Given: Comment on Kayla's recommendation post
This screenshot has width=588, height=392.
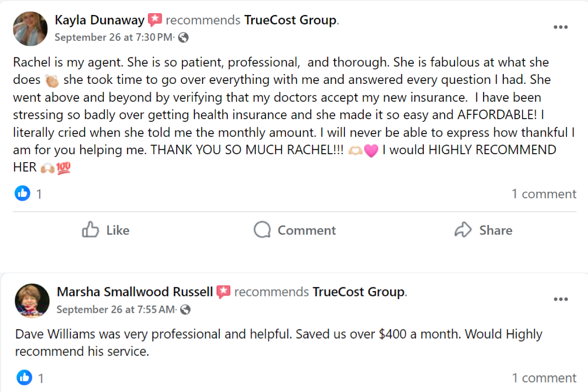Looking at the screenshot, I should (x=295, y=230).
